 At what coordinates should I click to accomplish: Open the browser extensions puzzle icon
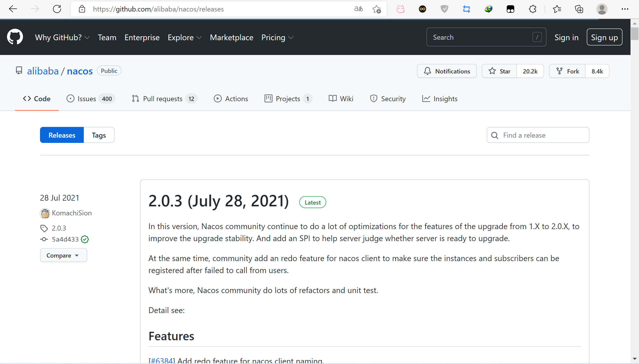point(532,9)
